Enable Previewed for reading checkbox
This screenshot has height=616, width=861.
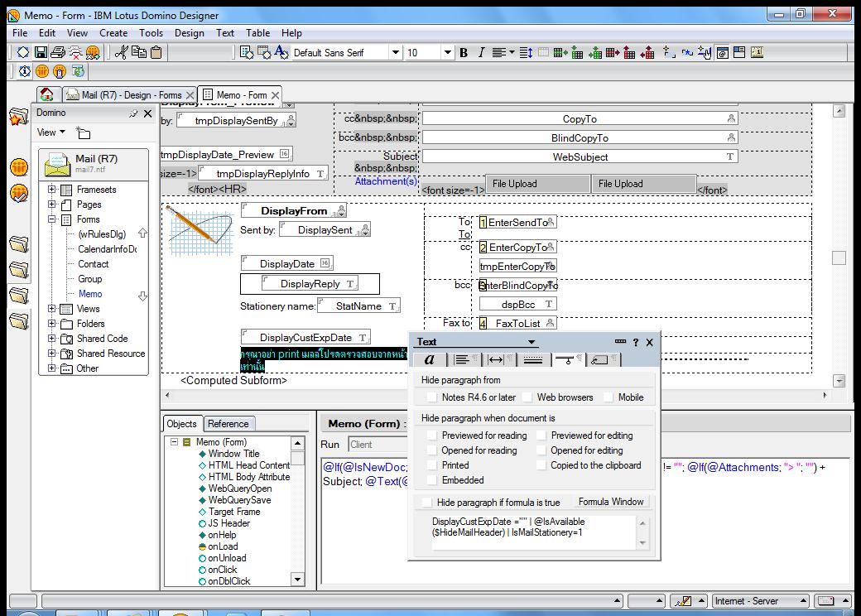pyautogui.click(x=433, y=436)
